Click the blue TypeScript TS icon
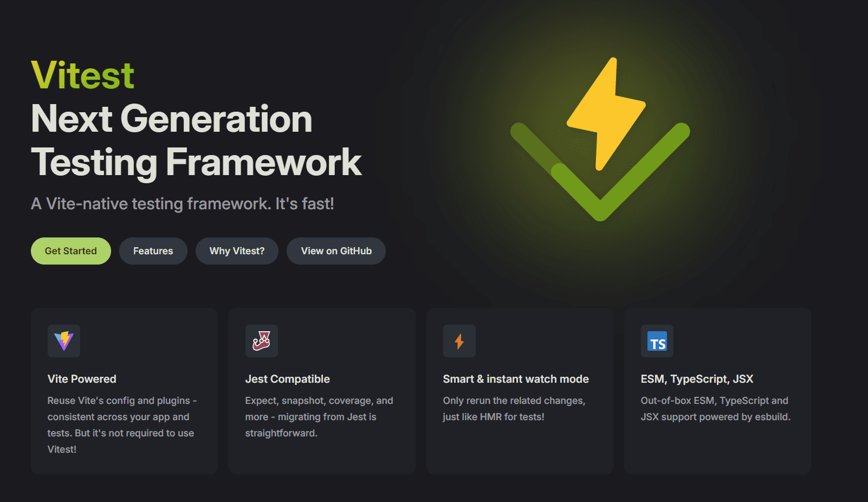Image resolution: width=868 pixels, height=502 pixels. (x=657, y=342)
